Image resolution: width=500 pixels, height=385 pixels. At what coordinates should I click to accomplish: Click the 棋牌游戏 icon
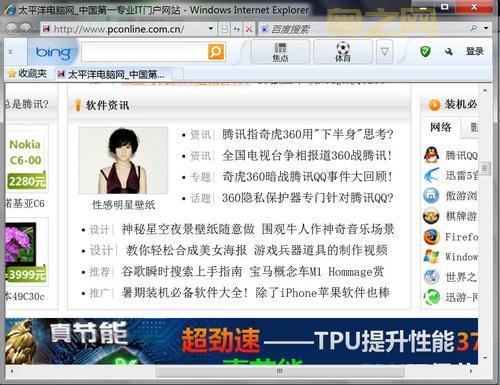[431, 216]
